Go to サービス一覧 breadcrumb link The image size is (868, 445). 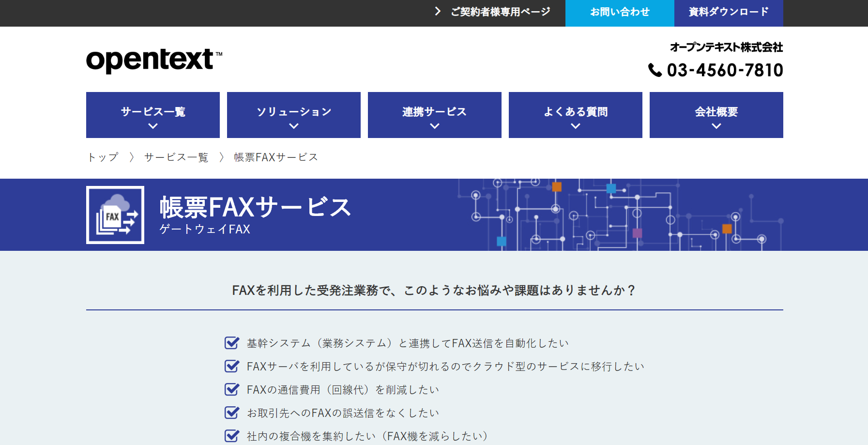pos(176,157)
